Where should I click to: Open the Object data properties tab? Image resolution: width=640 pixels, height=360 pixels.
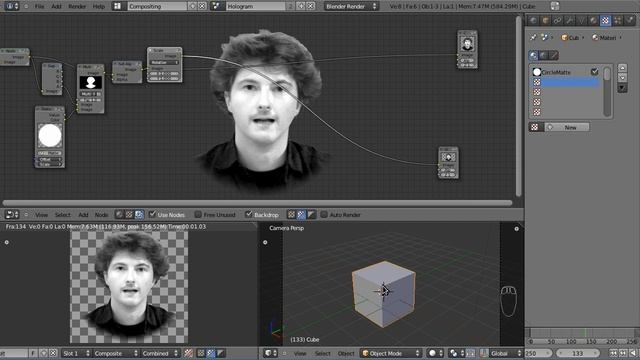click(581, 20)
